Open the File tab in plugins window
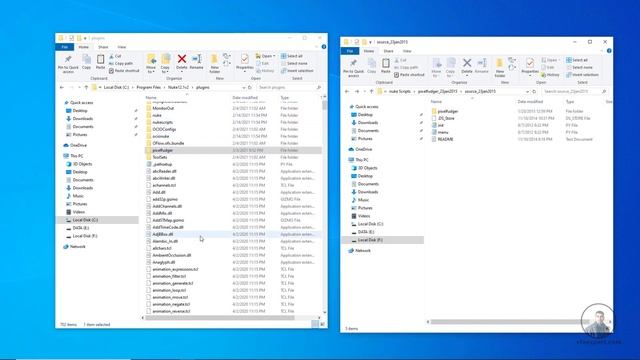Screen dimensions: 640x360 [x=64, y=47]
